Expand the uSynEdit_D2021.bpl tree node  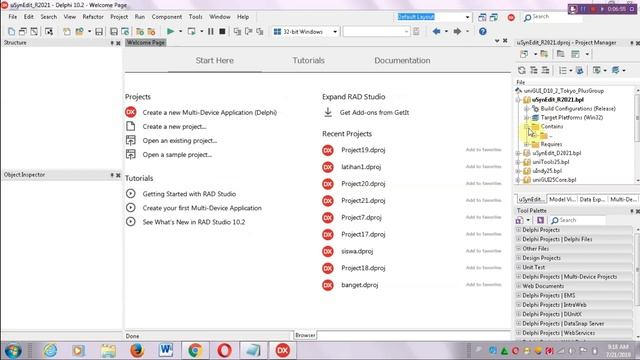click(x=518, y=153)
